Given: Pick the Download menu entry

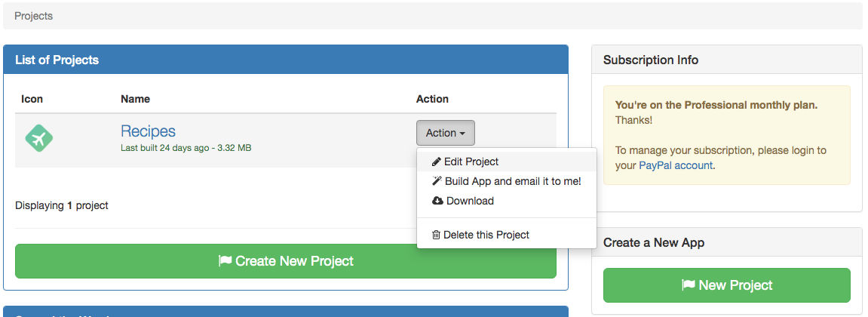Looking at the screenshot, I should point(470,201).
